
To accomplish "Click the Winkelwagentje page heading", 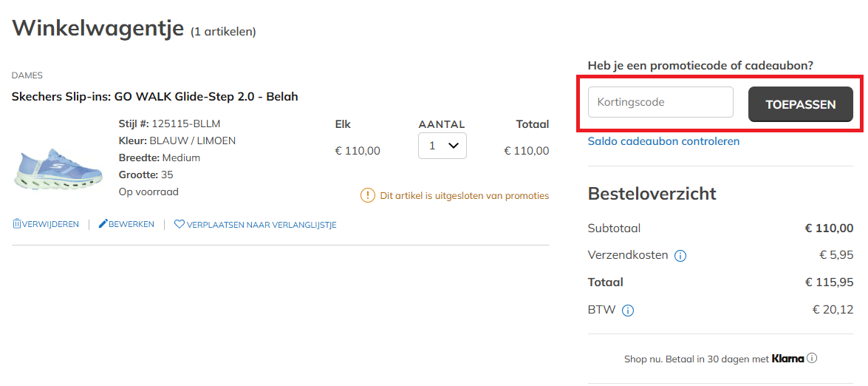I will (x=98, y=28).
